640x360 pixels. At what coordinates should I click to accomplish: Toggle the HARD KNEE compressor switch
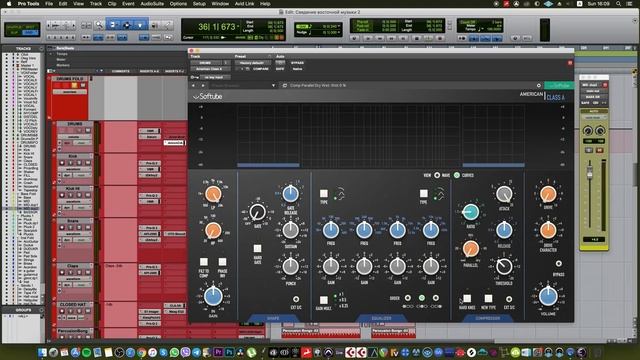click(x=467, y=298)
